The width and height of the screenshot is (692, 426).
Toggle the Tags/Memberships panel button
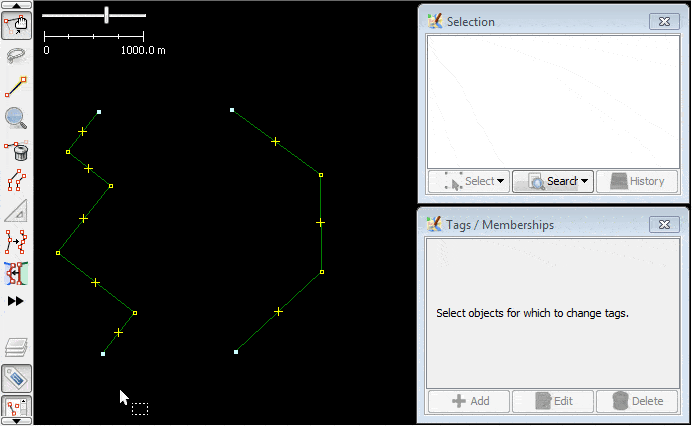point(16,378)
